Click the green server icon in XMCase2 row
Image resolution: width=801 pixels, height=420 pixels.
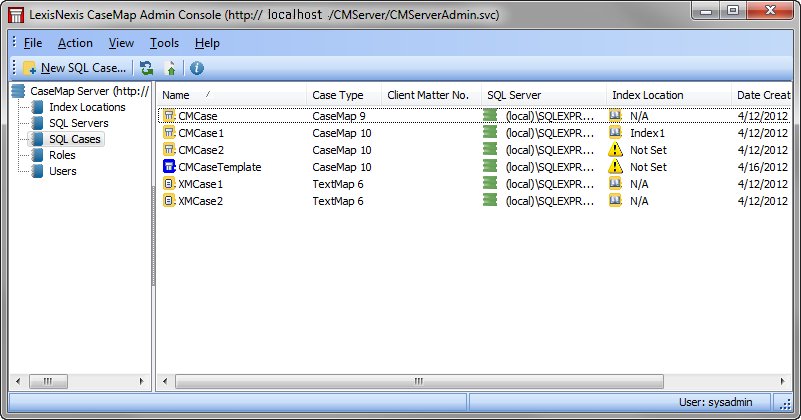click(490, 200)
